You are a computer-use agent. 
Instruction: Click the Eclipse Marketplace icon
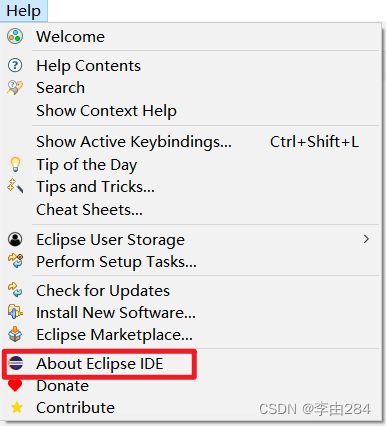pyautogui.click(x=15, y=334)
